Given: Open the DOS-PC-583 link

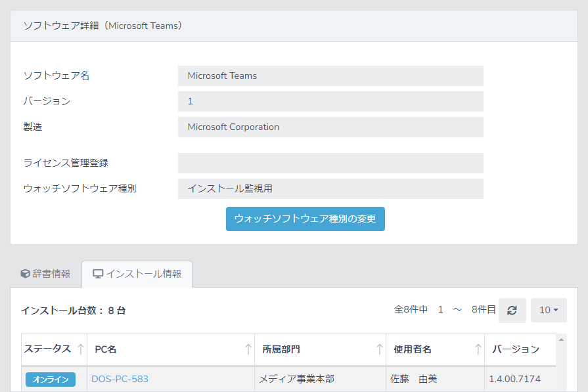Looking at the screenshot, I should pyautogui.click(x=120, y=379).
